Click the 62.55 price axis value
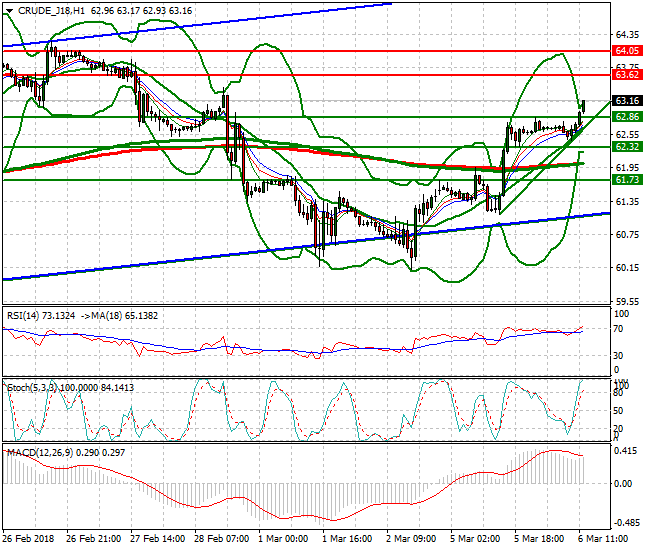Viewport: 650px width, 550px height. [x=627, y=135]
